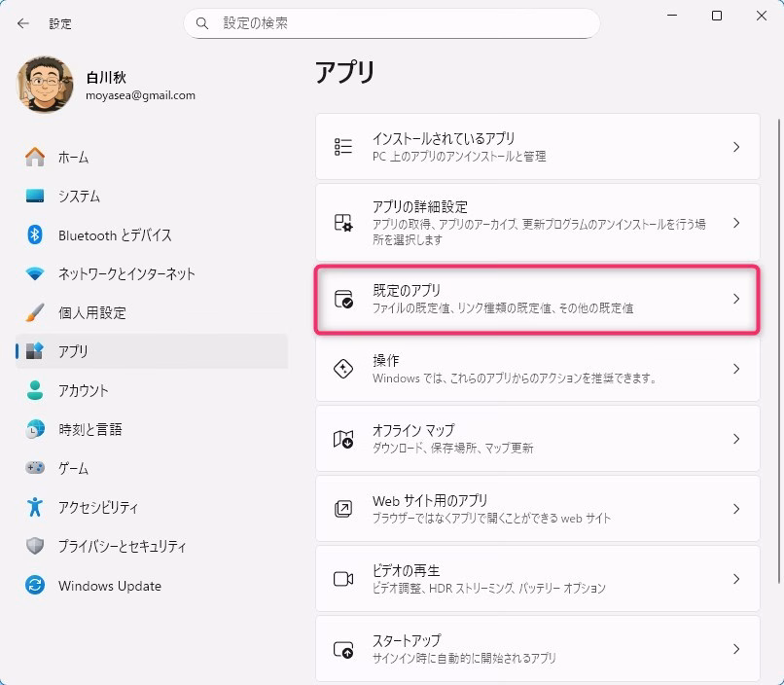
Task: Expand Web サイト用のアプリ chevron
Action: pos(736,509)
